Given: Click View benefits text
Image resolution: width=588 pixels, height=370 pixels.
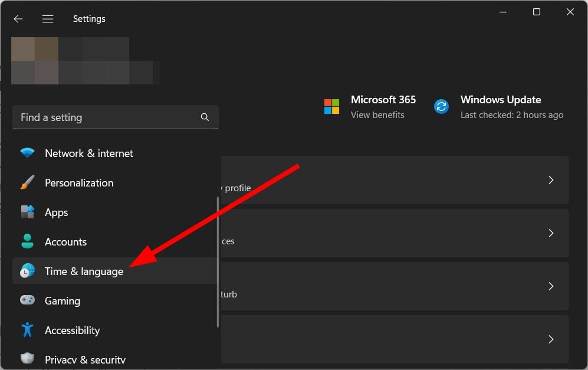Looking at the screenshot, I should pyautogui.click(x=377, y=115).
